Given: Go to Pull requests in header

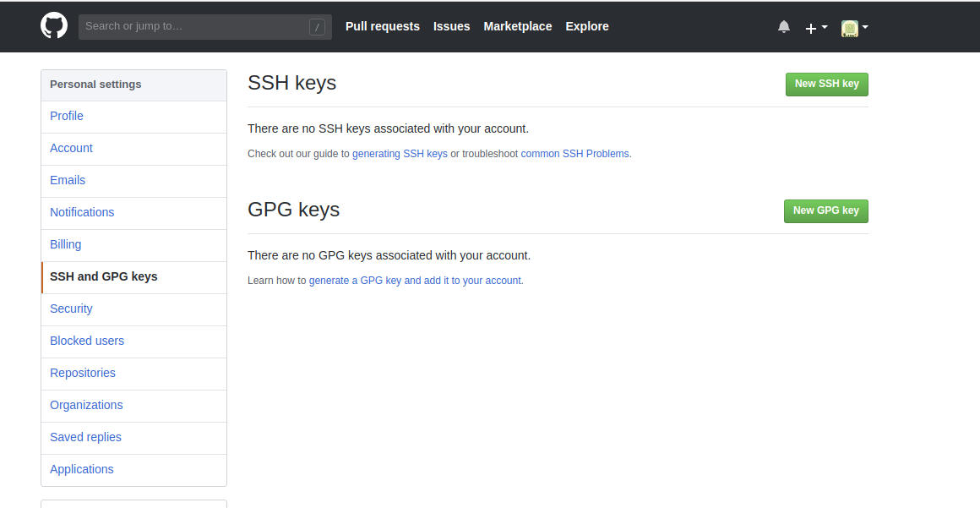Looking at the screenshot, I should point(382,26).
